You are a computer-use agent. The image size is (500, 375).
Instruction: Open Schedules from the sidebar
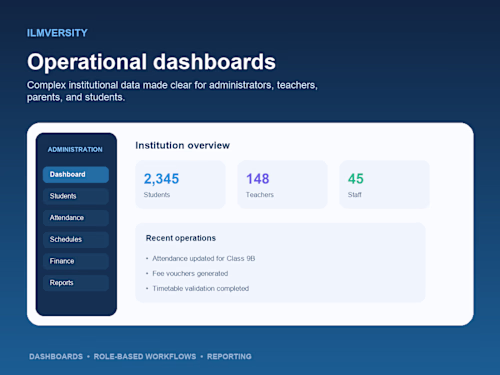tap(76, 239)
